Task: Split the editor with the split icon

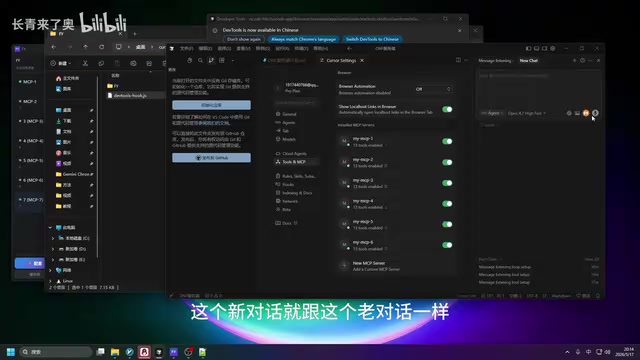Action: tap(458, 60)
